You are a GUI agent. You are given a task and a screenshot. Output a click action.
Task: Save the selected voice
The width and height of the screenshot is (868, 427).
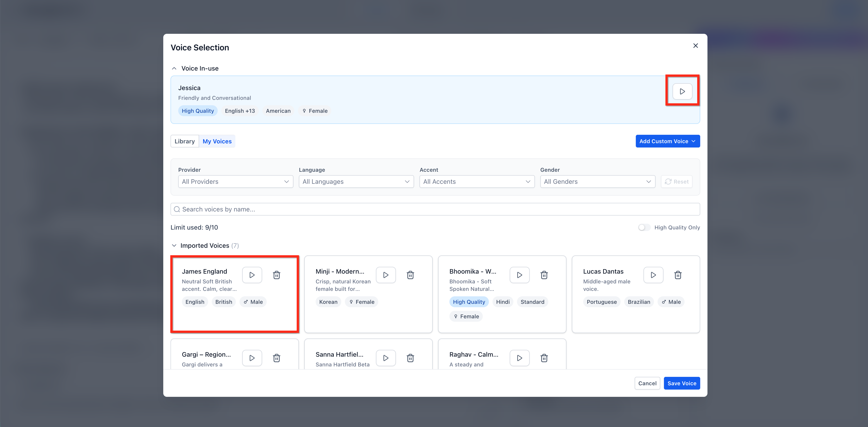click(682, 383)
